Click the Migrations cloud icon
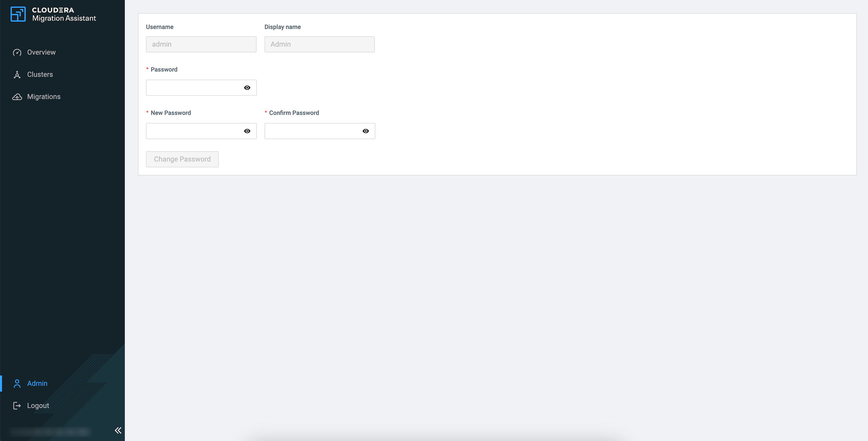This screenshot has height=441, width=868. click(17, 97)
